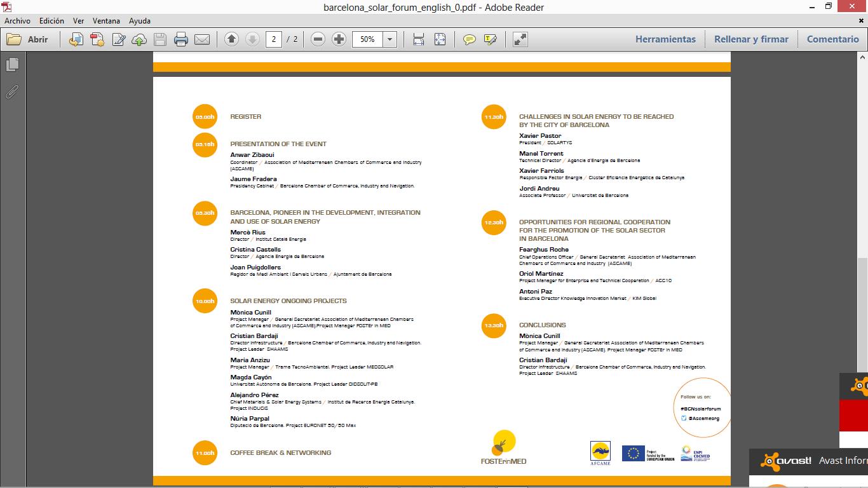Viewport: 868px width, 488px height.
Task: Click the save diskette icon
Action: point(160,39)
